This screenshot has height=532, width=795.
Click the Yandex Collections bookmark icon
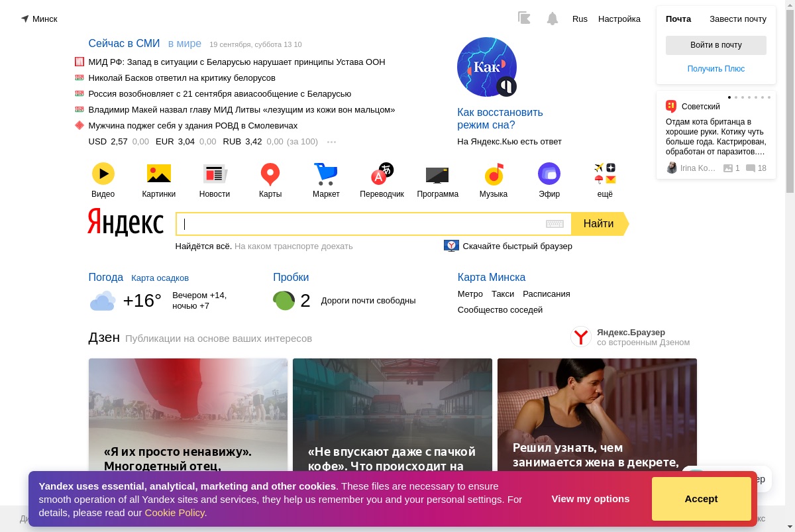[524, 19]
